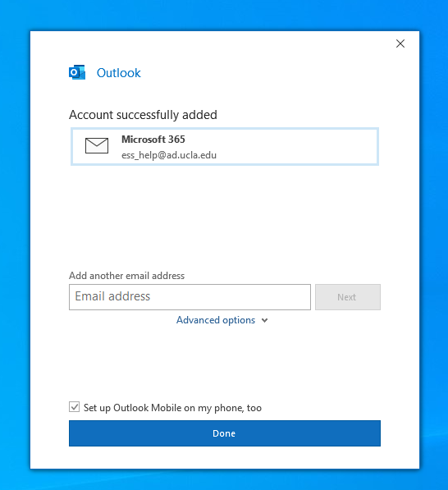Click the Microsoft 365 bold label
The height and width of the screenshot is (490, 448).
pyautogui.click(x=153, y=139)
